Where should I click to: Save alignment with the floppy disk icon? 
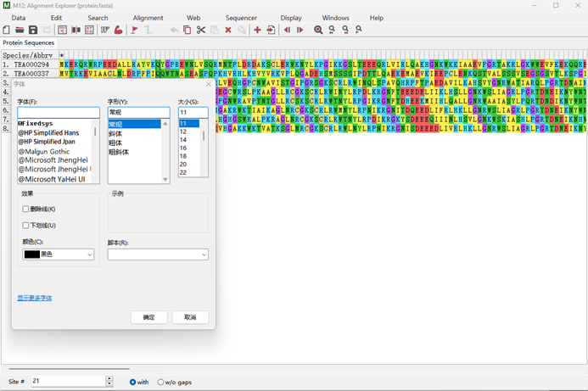click(x=33, y=30)
